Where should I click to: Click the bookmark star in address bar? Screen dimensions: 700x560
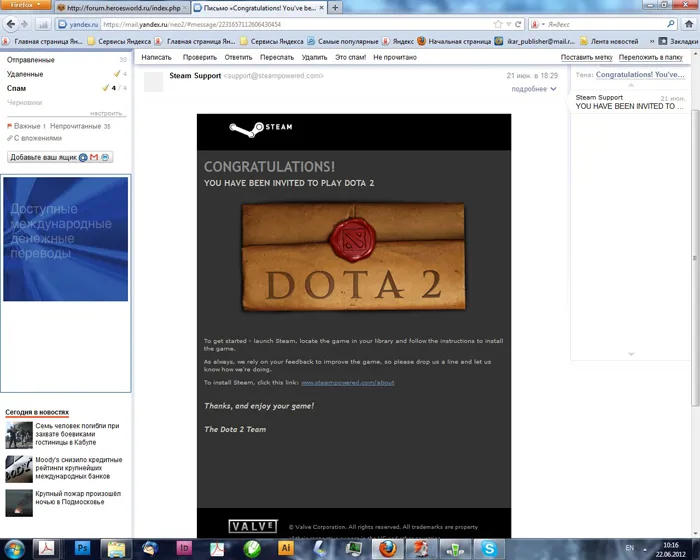(x=498, y=24)
